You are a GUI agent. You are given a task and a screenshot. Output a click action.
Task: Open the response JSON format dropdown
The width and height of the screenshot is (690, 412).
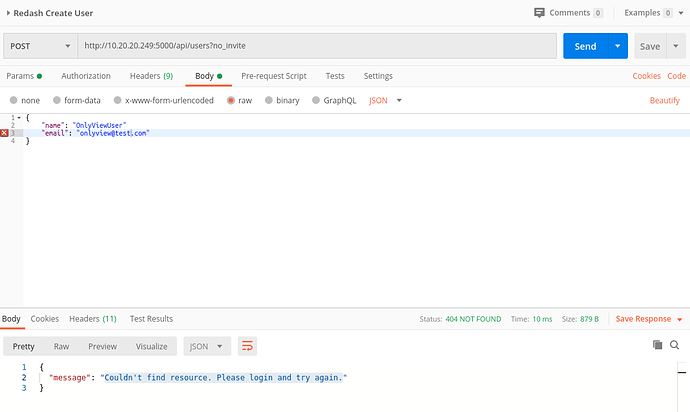(x=207, y=346)
